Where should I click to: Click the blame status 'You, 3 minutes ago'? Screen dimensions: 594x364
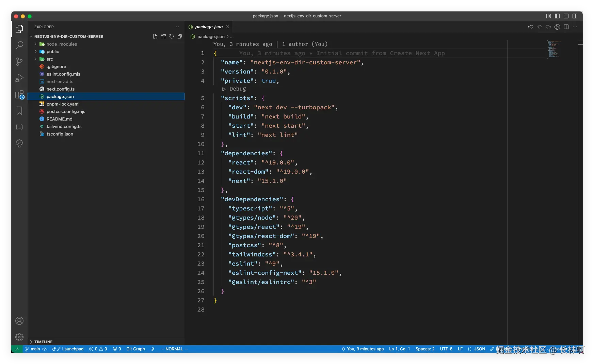click(363, 349)
